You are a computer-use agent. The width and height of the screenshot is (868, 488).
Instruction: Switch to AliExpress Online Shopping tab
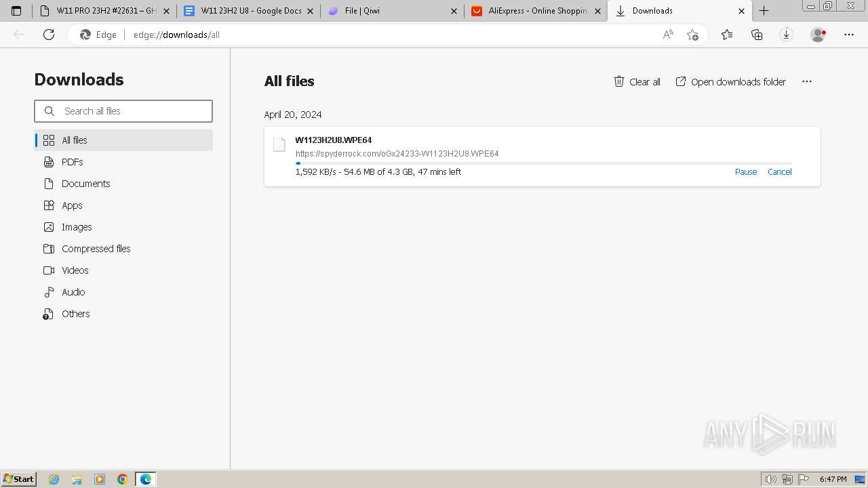(x=536, y=11)
